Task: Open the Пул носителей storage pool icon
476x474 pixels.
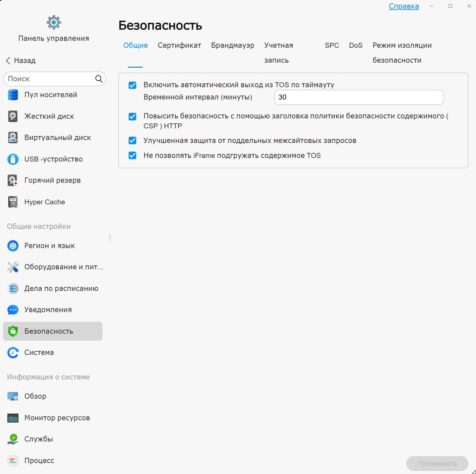Action: pos(13,95)
